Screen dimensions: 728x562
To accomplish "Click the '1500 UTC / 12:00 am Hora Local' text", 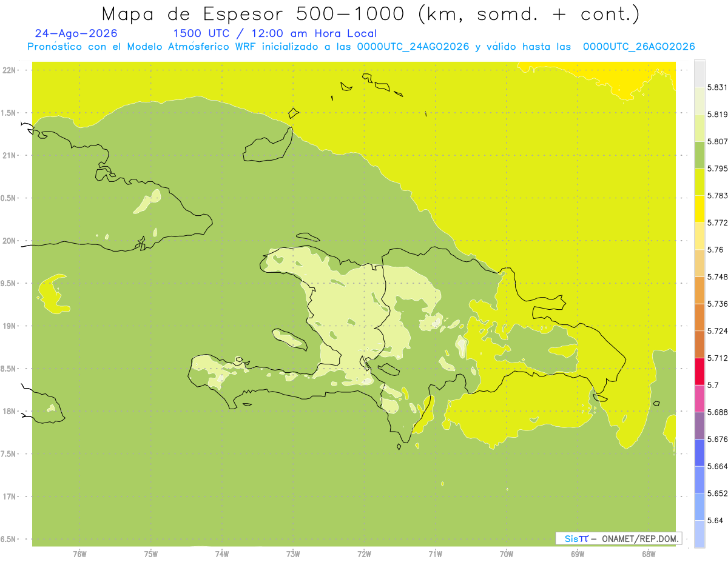I will coord(275,33).
